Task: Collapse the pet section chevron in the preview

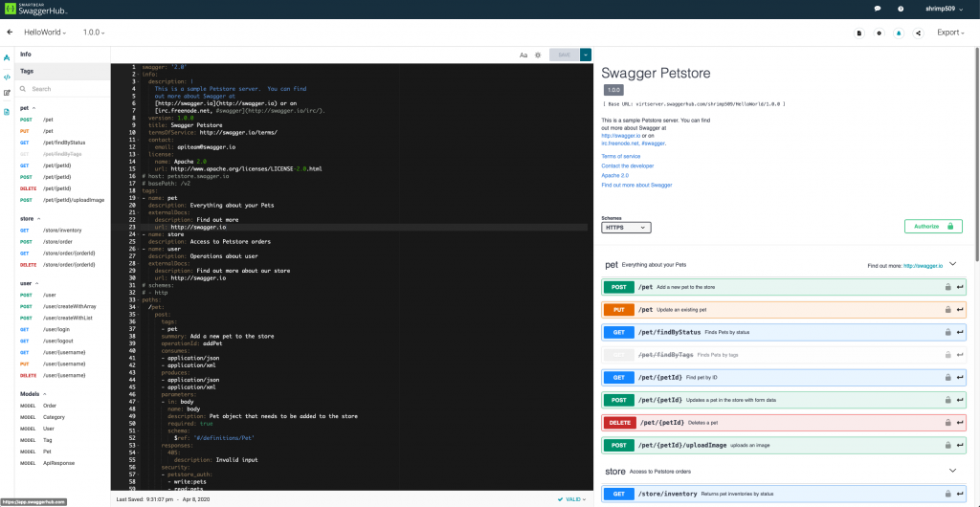Action: tap(952, 264)
